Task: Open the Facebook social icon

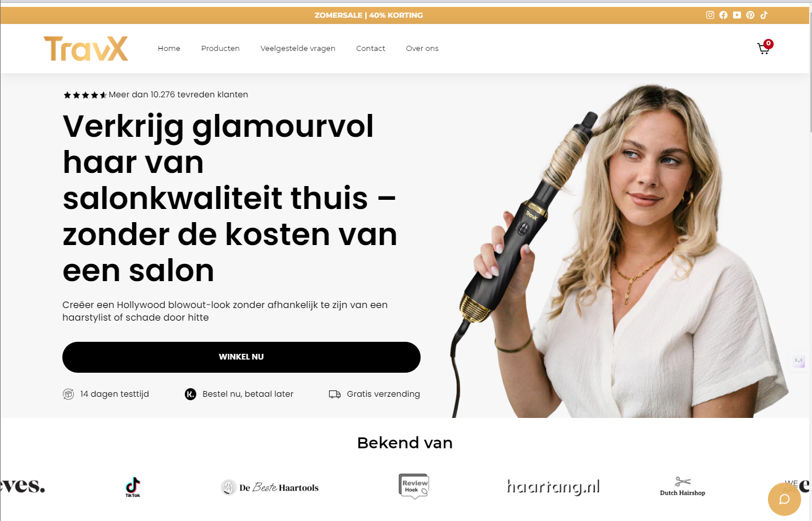Action: [723, 15]
